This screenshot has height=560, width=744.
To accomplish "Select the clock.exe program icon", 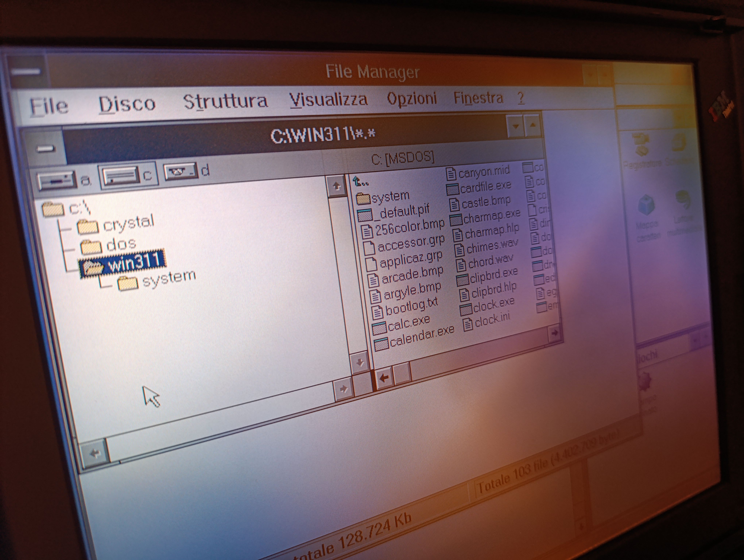I will (466, 310).
